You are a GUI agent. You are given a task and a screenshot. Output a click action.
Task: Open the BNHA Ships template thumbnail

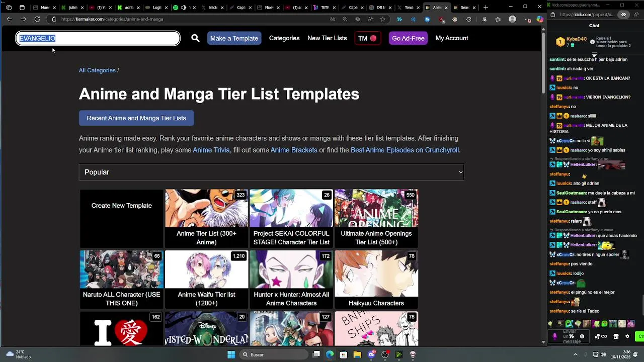pos(376,328)
